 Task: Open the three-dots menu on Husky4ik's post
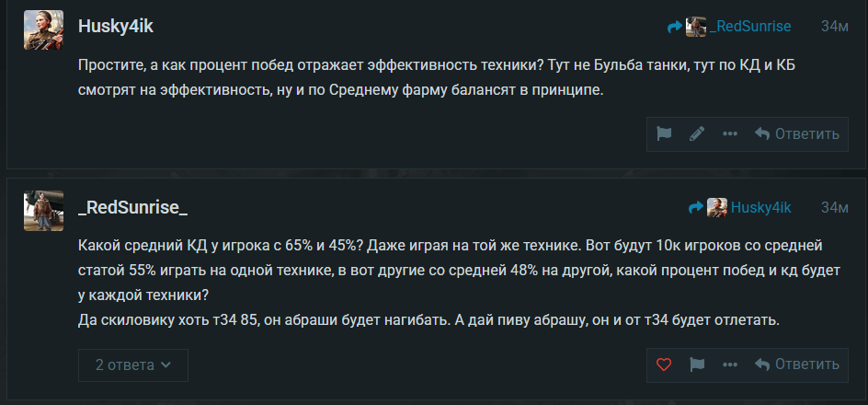tap(730, 133)
